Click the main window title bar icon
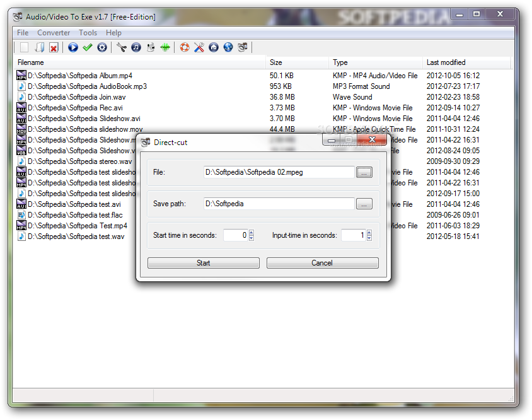 [x=18, y=16]
